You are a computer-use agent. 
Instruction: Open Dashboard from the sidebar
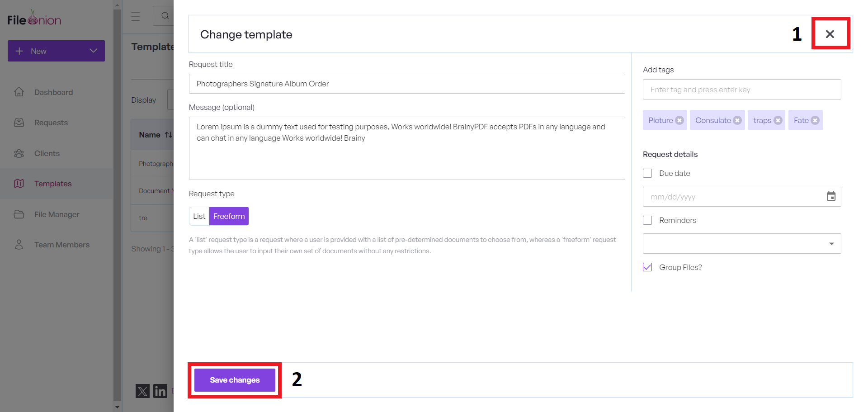click(x=53, y=92)
